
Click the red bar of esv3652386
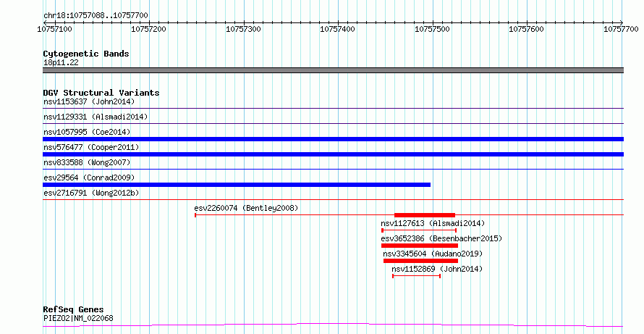point(420,246)
